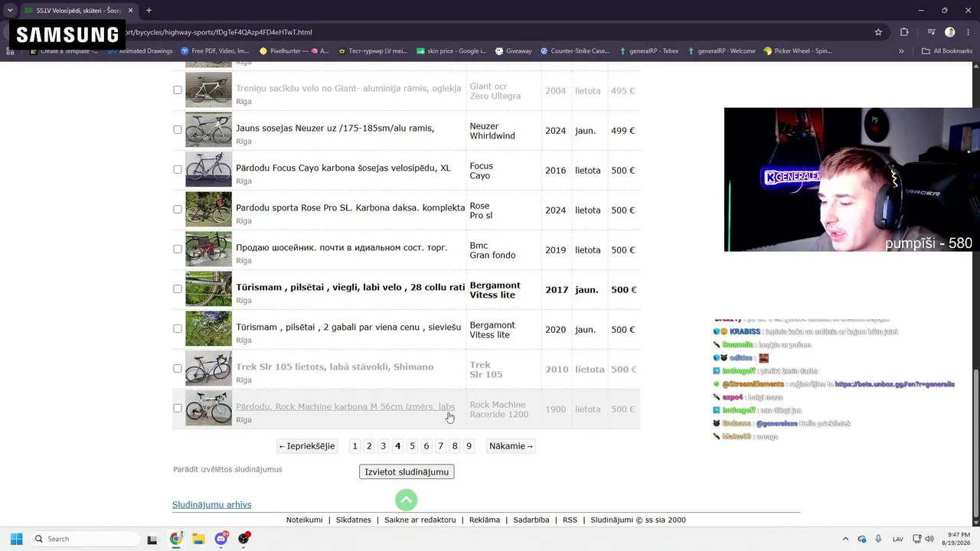Open Task View on the taskbar
This screenshot has height=551, width=980.
[x=152, y=539]
